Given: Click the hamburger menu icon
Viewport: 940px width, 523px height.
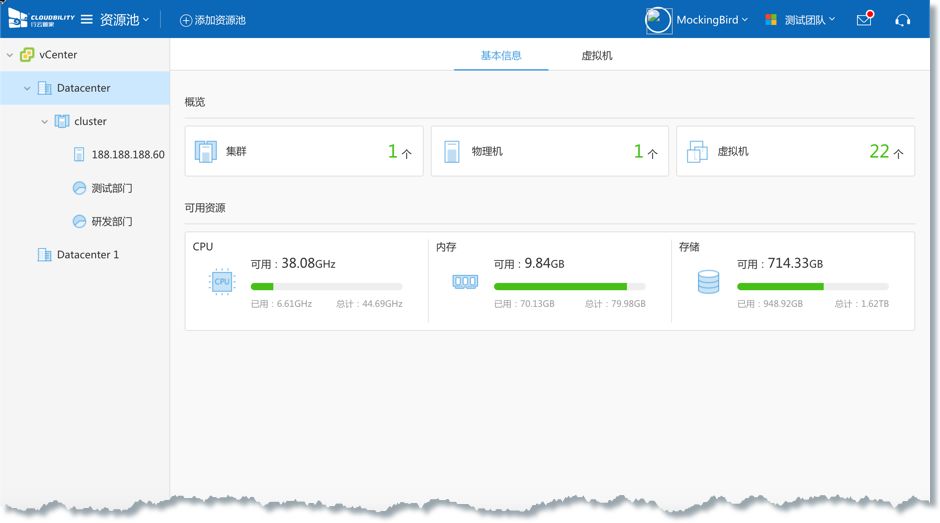Looking at the screenshot, I should (x=87, y=20).
